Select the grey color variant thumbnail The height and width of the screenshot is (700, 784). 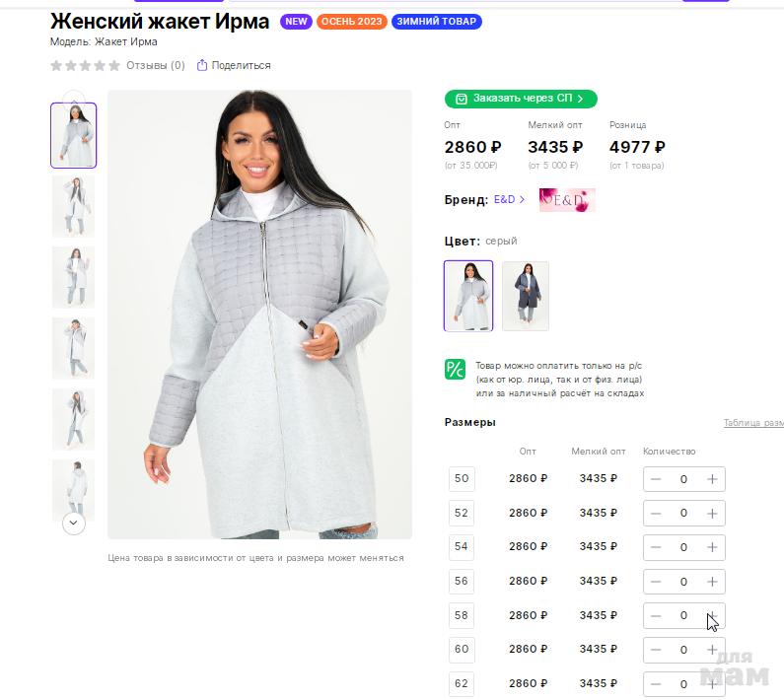(468, 296)
